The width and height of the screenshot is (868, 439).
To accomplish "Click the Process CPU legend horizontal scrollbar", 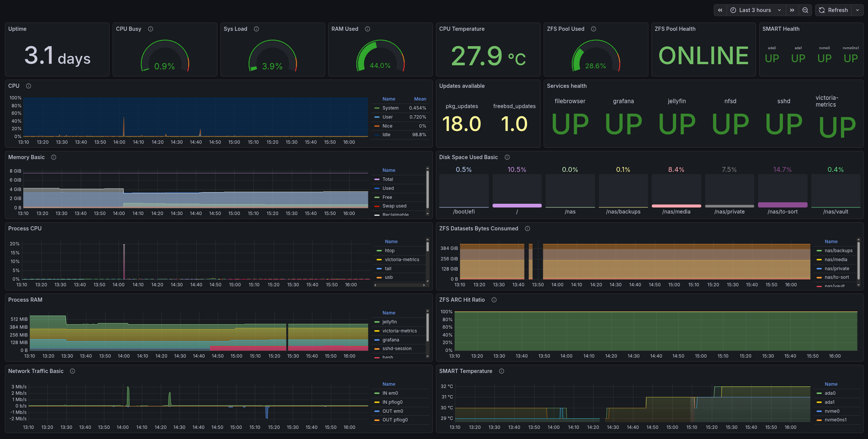I will [x=400, y=285].
